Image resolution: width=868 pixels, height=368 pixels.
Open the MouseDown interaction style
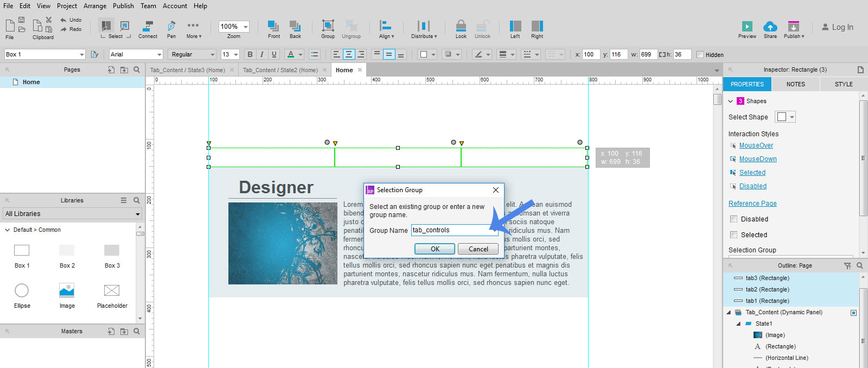[758, 159]
